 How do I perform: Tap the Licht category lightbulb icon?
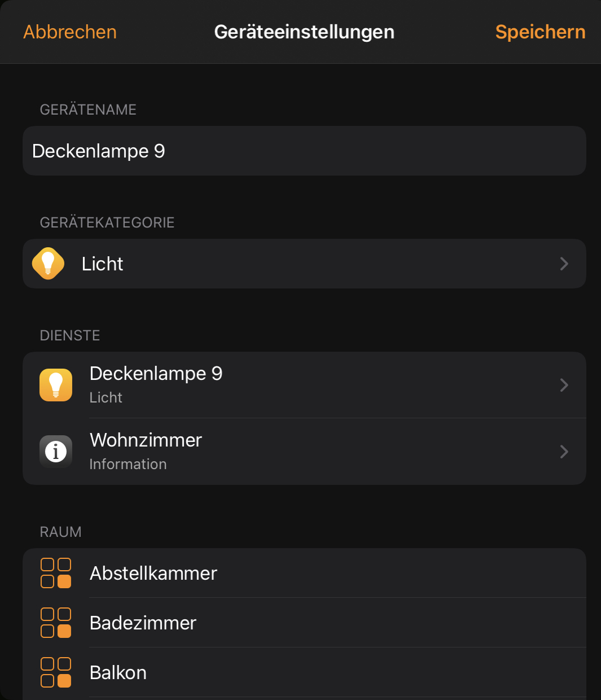[48, 264]
